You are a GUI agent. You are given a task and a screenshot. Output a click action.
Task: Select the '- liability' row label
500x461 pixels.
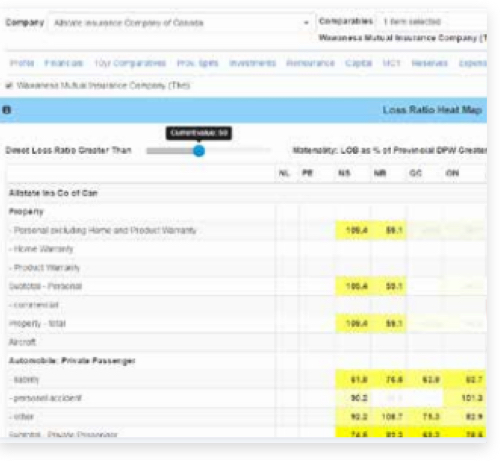[25, 379]
